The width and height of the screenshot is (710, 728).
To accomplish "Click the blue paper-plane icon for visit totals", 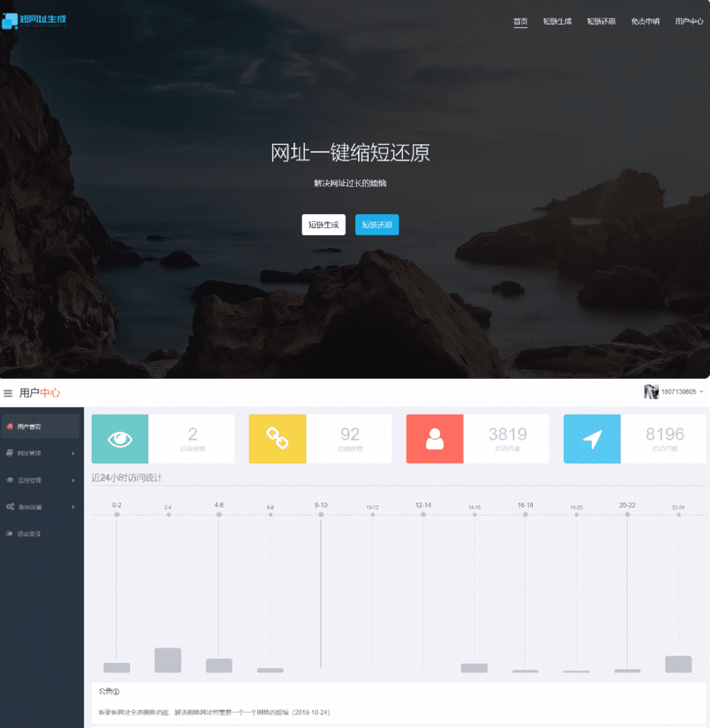I will (592, 439).
